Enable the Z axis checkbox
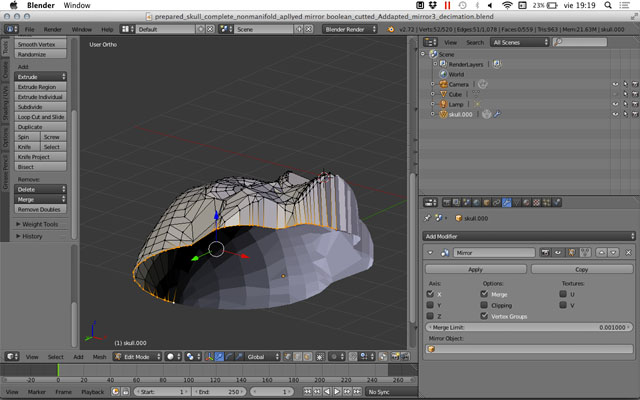The height and width of the screenshot is (400, 640). pos(430,316)
